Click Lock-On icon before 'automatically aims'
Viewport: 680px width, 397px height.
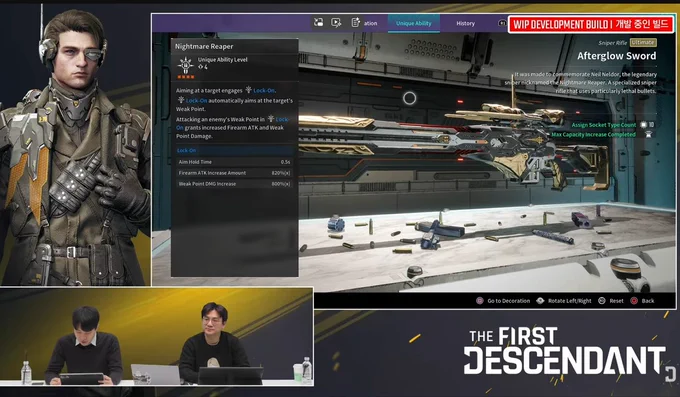[x=181, y=100]
